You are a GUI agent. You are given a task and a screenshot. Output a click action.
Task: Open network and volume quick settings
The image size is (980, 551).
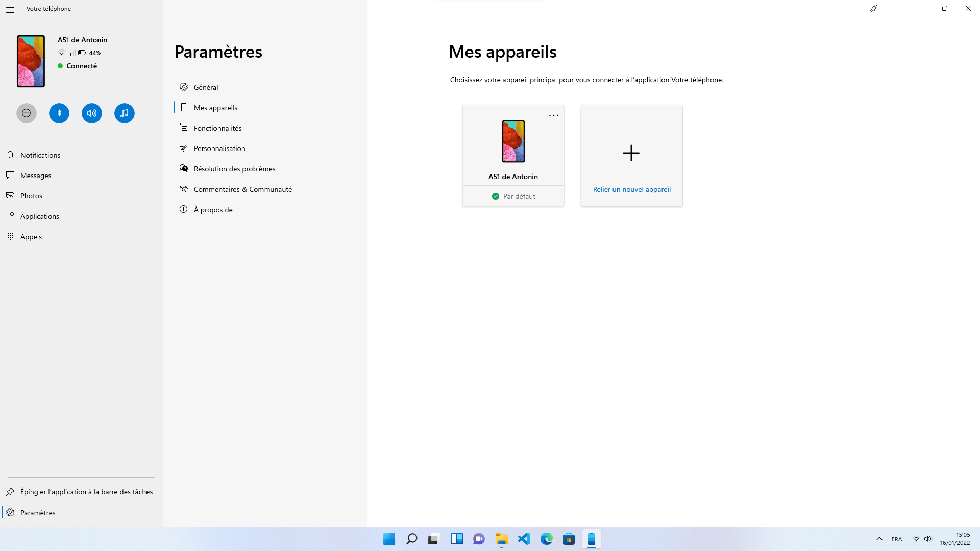pos(922,539)
